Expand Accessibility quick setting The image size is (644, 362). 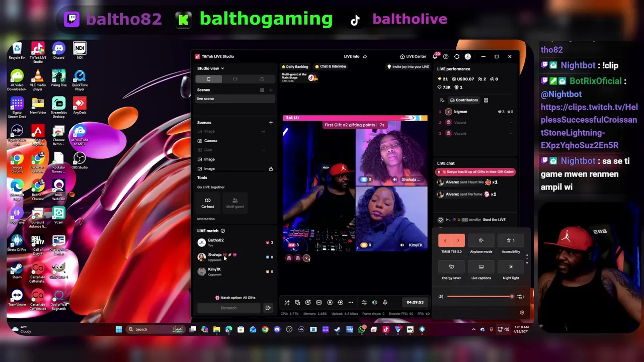click(x=511, y=241)
